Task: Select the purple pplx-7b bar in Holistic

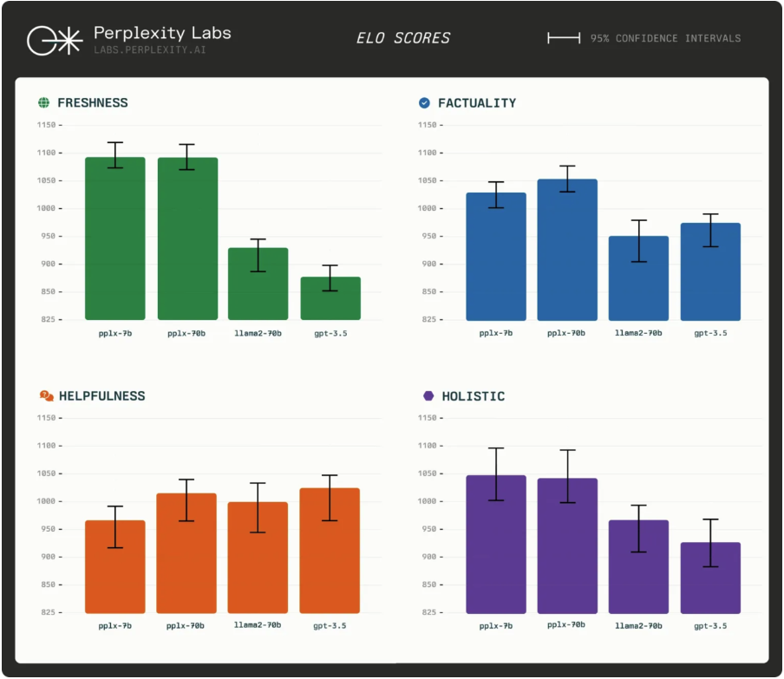Action: pyautogui.click(x=496, y=544)
